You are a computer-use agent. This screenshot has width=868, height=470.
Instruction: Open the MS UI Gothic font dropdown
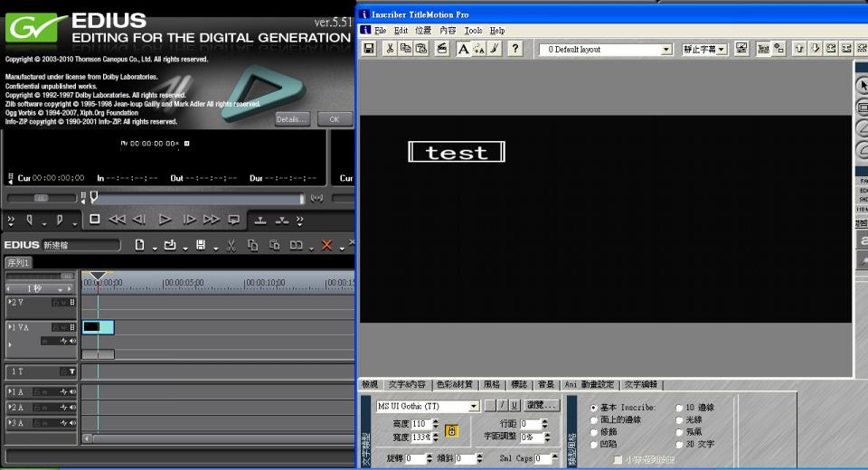pyautogui.click(x=474, y=407)
